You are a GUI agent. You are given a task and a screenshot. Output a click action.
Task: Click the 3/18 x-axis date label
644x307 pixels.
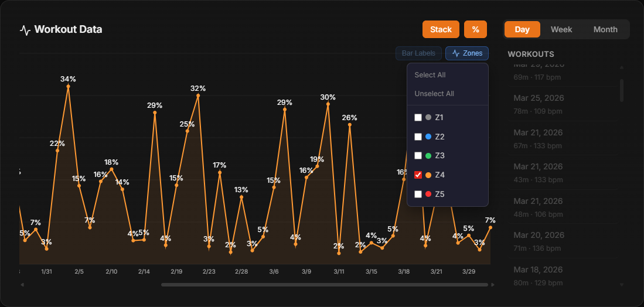click(404, 272)
